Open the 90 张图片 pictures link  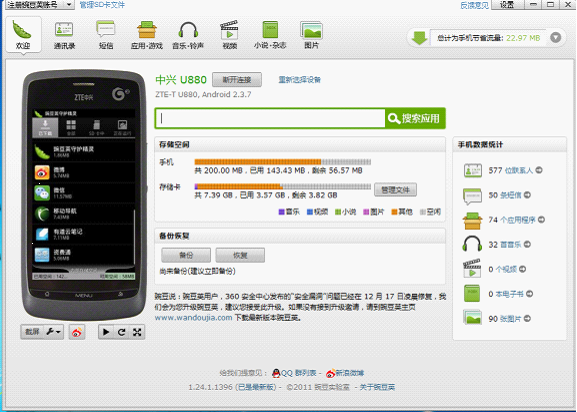coord(505,319)
